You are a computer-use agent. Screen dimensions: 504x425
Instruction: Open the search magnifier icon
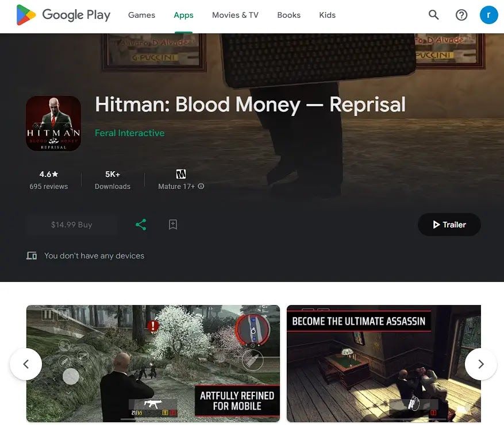coord(434,15)
